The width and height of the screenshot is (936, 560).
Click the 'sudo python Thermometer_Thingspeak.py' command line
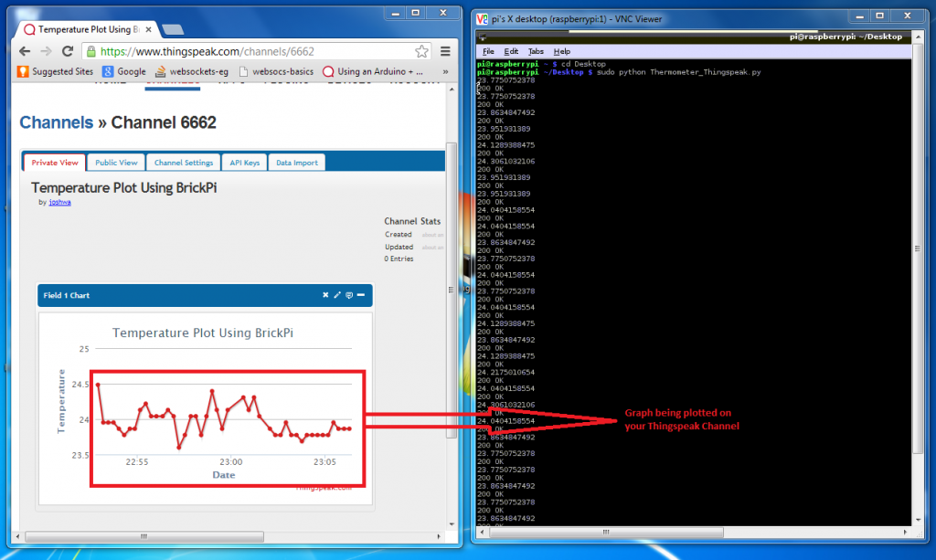[x=679, y=72]
